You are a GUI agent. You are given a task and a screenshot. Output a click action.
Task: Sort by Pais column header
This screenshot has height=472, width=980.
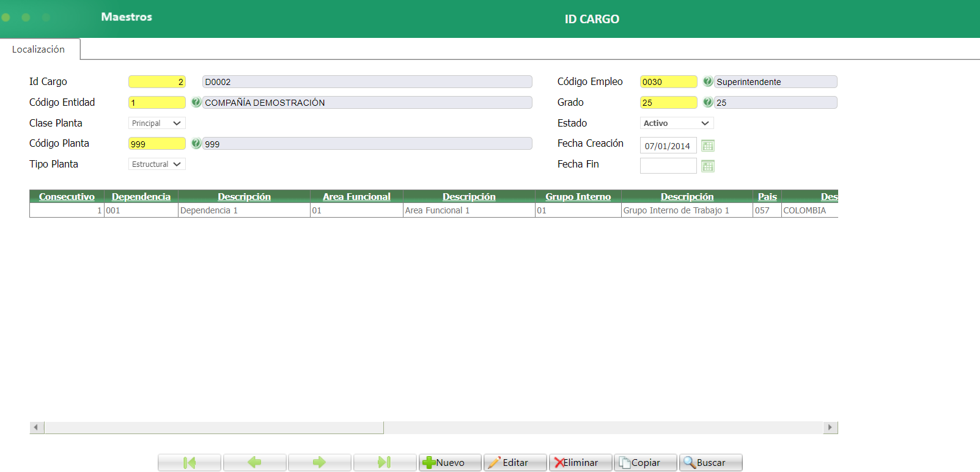coord(767,196)
